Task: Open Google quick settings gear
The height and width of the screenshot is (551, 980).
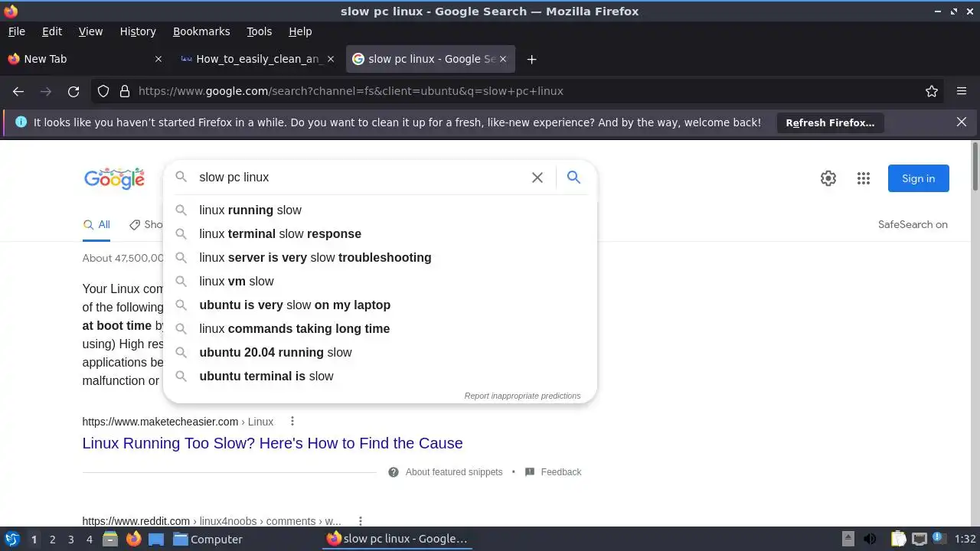Action: click(828, 178)
